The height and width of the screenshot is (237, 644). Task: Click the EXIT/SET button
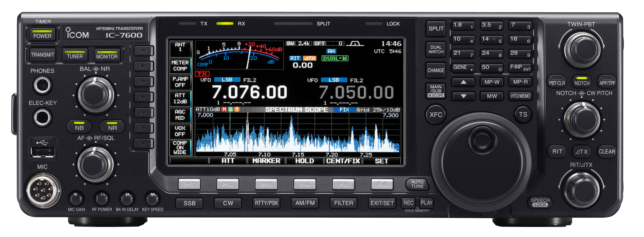click(x=382, y=203)
